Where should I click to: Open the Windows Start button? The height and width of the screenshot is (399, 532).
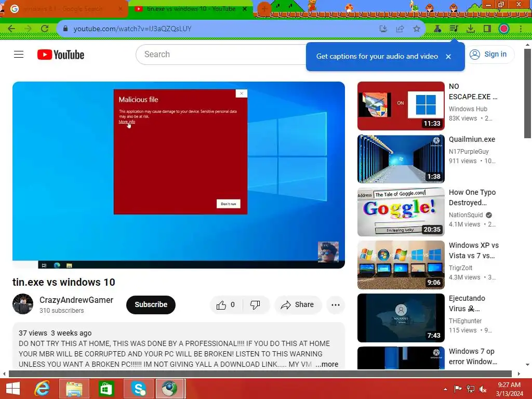click(13, 389)
